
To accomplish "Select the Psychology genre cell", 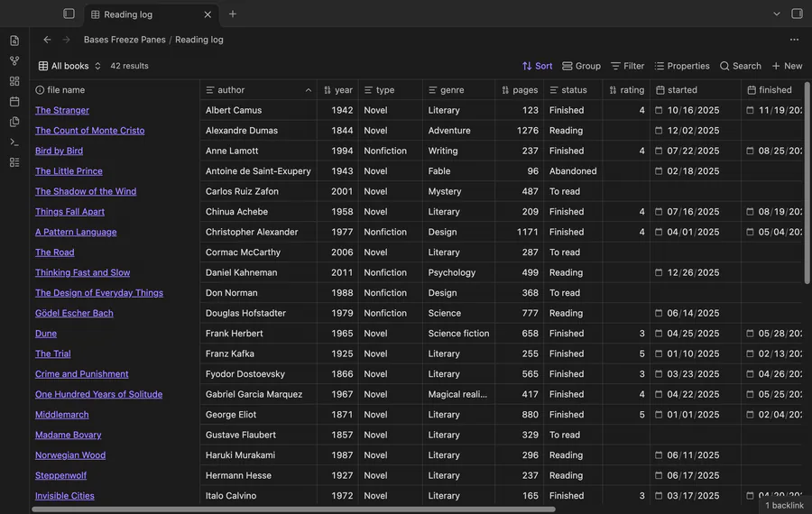I will pos(459,273).
